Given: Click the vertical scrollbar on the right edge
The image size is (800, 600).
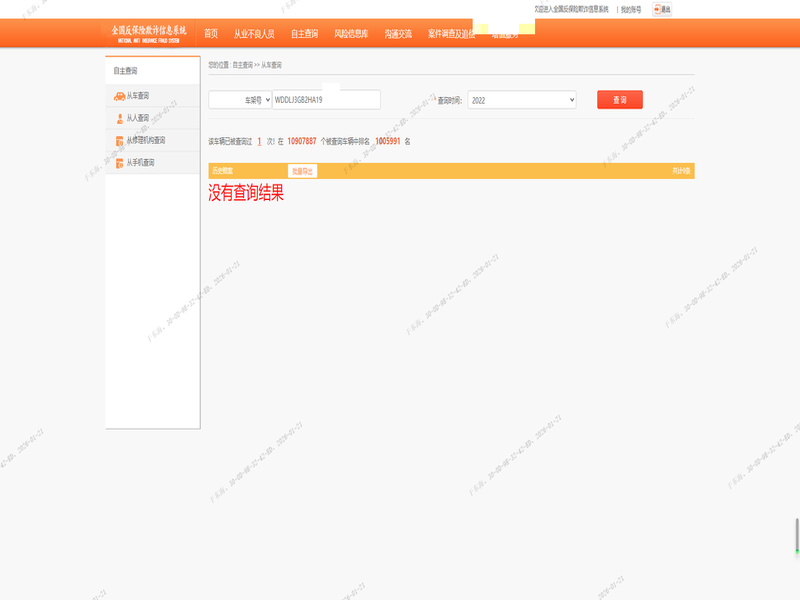Looking at the screenshot, I should click(x=797, y=535).
